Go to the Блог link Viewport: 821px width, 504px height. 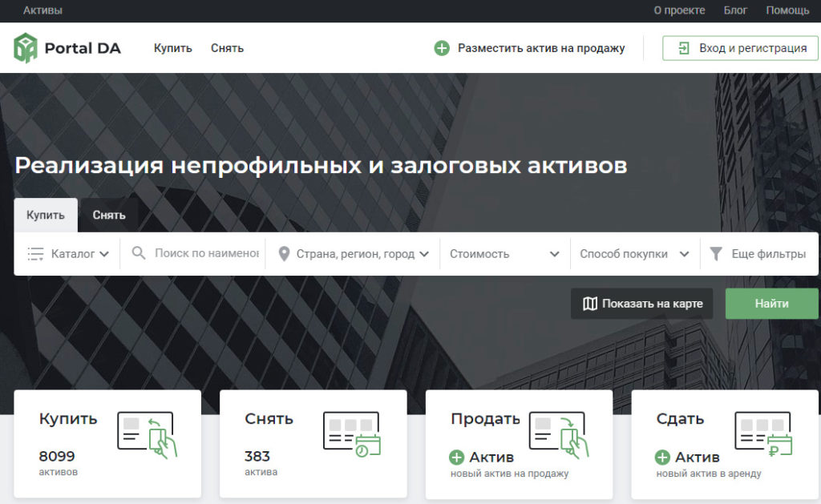[x=735, y=10]
